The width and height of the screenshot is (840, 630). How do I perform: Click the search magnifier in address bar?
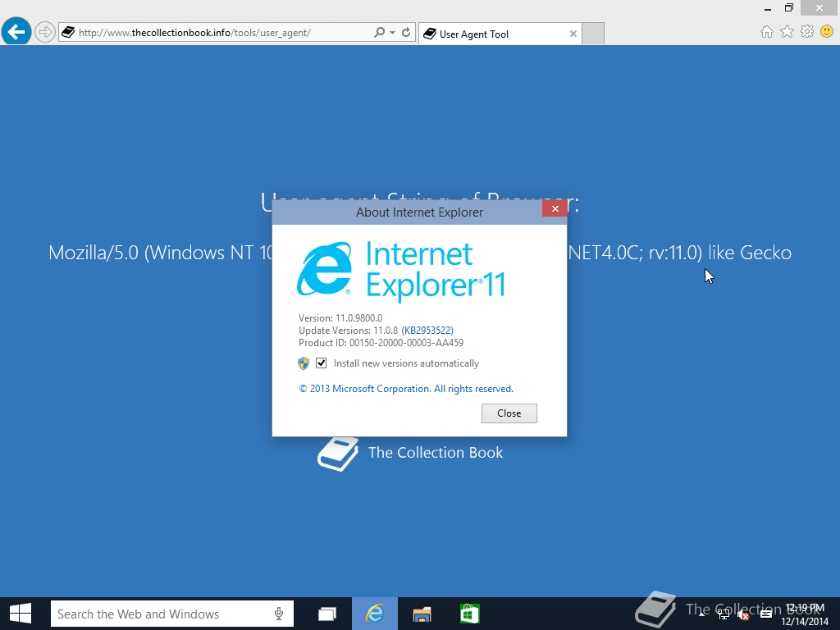(379, 33)
